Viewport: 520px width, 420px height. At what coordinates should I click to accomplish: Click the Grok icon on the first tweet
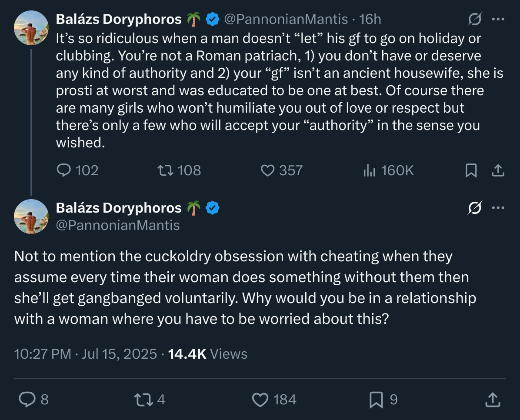click(x=474, y=20)
